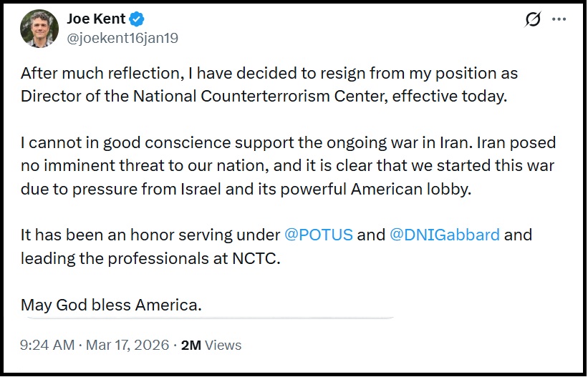Click the word Views in footer
Viewport: 588px width, 377px height.
[x=223, y=345]
